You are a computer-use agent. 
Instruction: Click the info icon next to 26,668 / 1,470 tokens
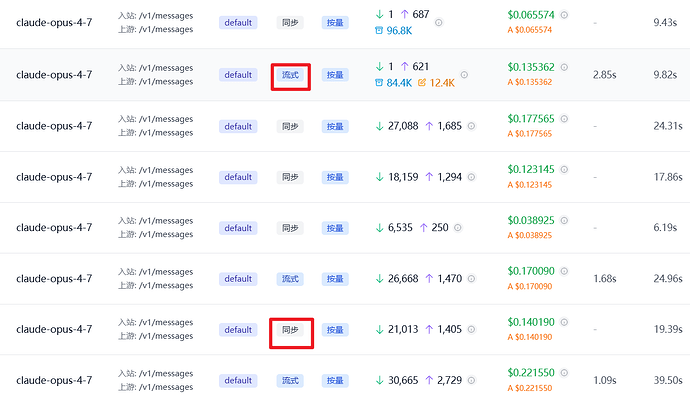click(471, 279)
